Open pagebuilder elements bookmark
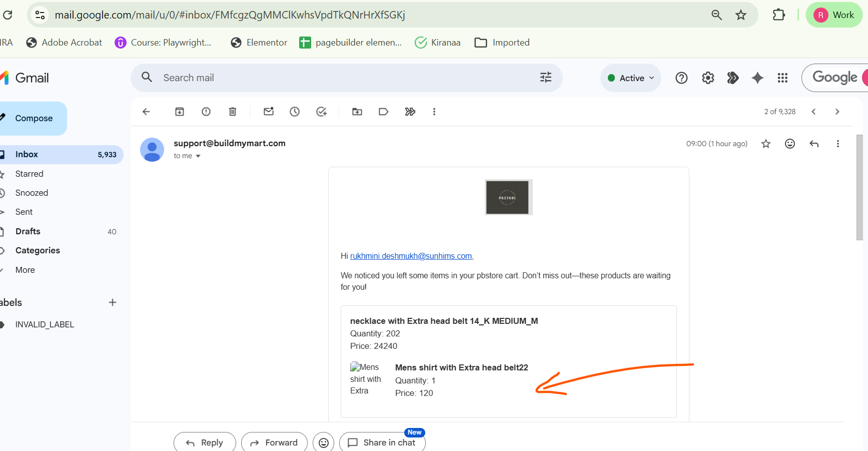 350,43
